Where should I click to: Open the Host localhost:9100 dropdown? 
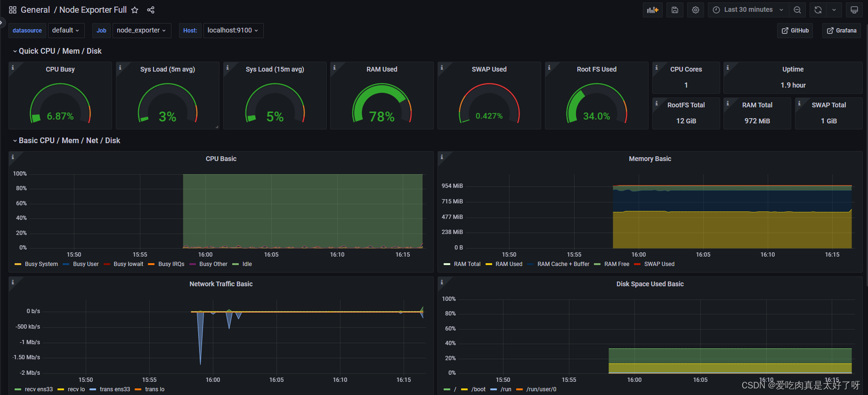coord(233,31)
